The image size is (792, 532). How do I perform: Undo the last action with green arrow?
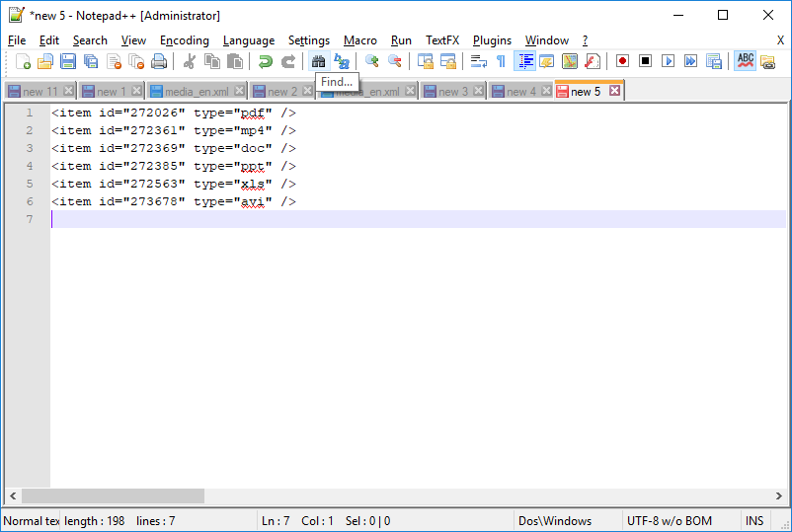(x=266, y=61)
